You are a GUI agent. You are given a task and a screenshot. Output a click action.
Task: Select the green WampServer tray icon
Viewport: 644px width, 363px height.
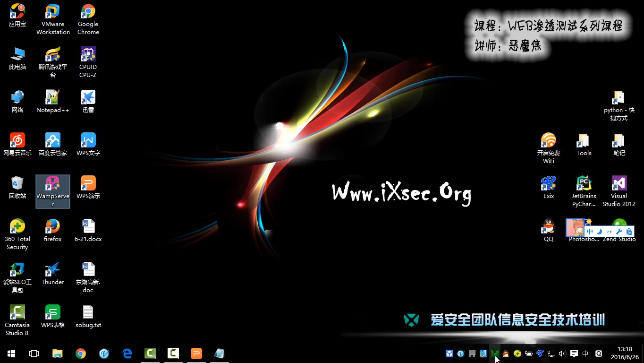(495, 353)
